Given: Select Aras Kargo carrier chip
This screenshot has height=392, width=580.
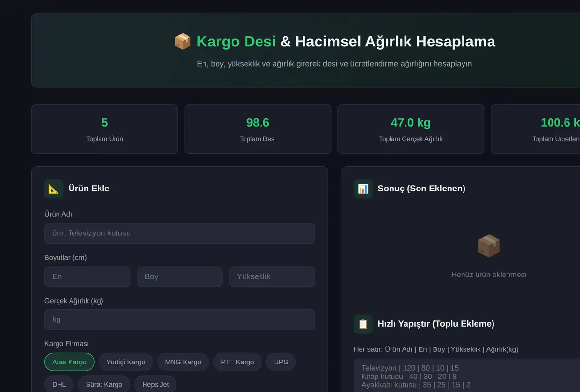Looking at the screenshot, I should (69, 362).
